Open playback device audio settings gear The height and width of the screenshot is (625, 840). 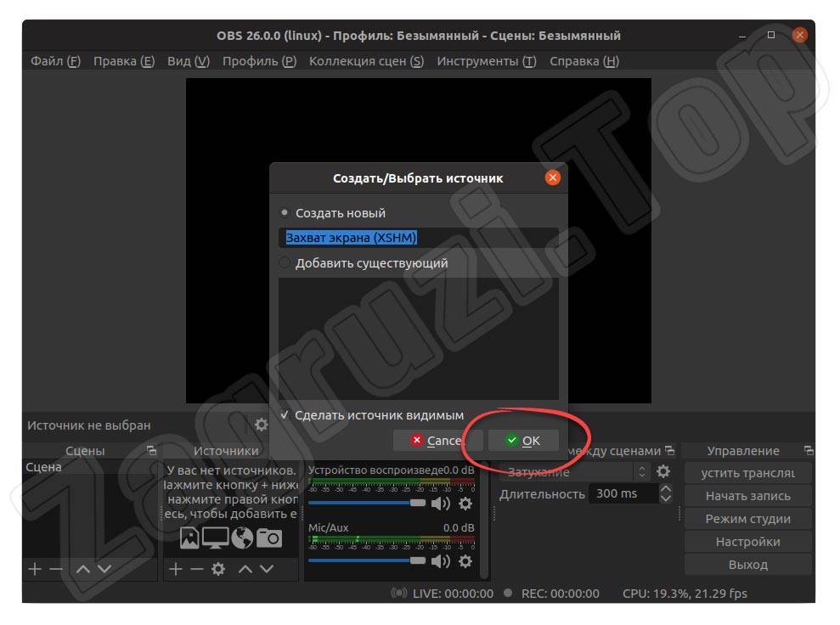tap(465, 504)
